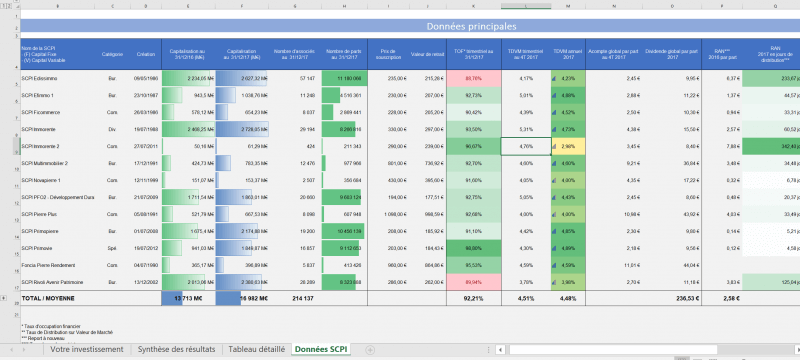Click footnote Taux d'occupation financier
The image size is (800, 360).
[x=51, y=326]
